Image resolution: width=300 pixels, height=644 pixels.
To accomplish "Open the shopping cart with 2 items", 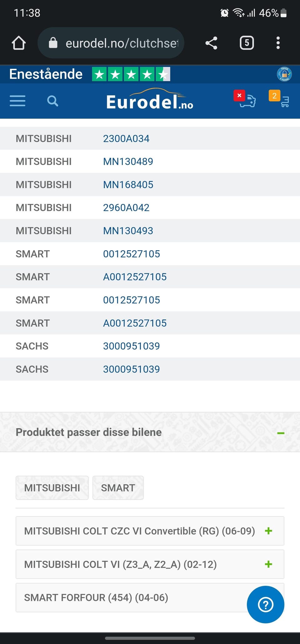I will 279,99.
